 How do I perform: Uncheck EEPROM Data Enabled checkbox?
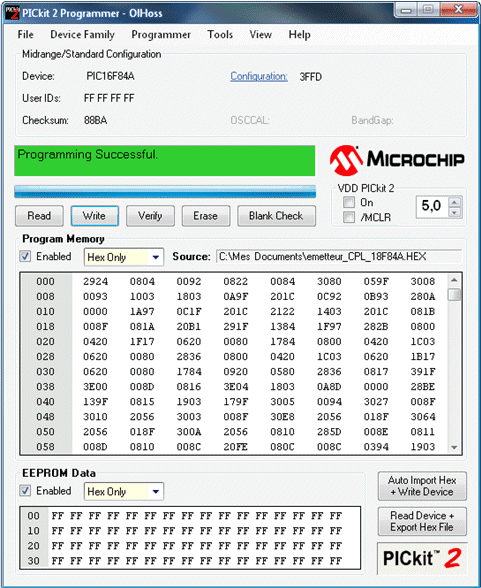pos(25,491)
